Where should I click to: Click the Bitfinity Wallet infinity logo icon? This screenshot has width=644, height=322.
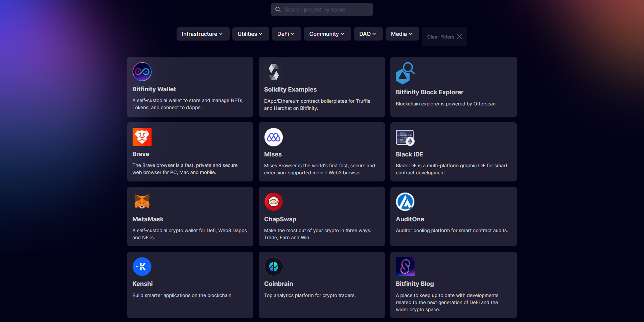[142, 72]
